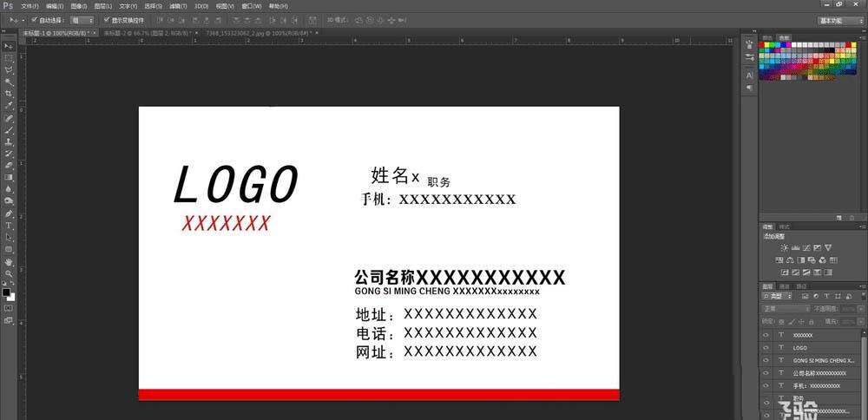
Task: Toggle 显示变换控件 checkbox
Action: (x=107, y=20)
